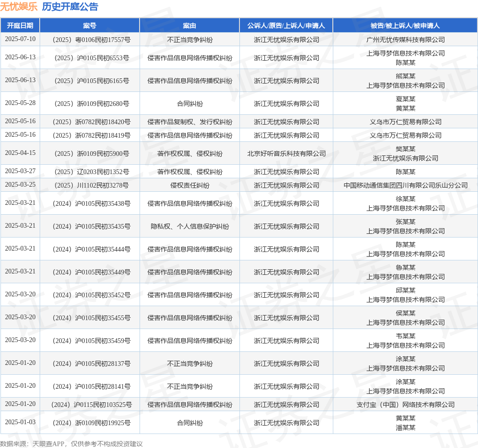Click defendant name 夏某某

(406, 99)
